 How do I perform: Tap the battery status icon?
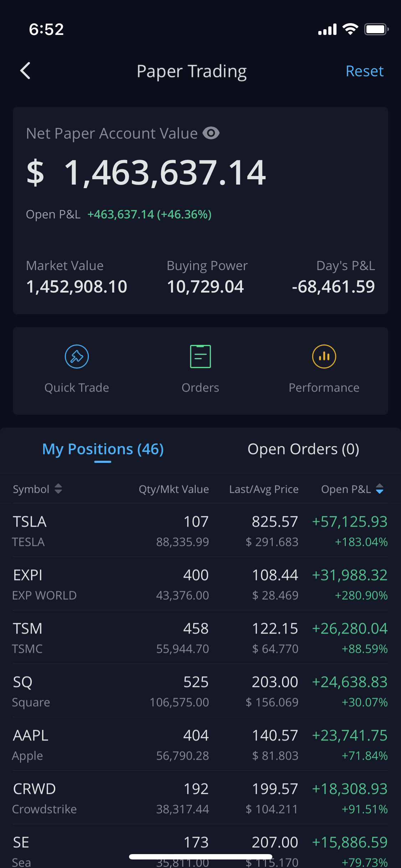click(x=376, y=30)
